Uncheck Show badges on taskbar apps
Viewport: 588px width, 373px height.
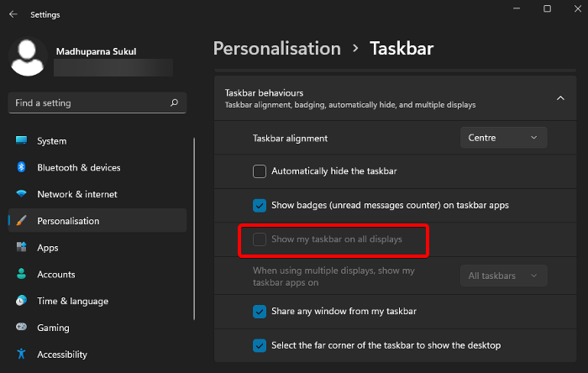click(260, 205)
